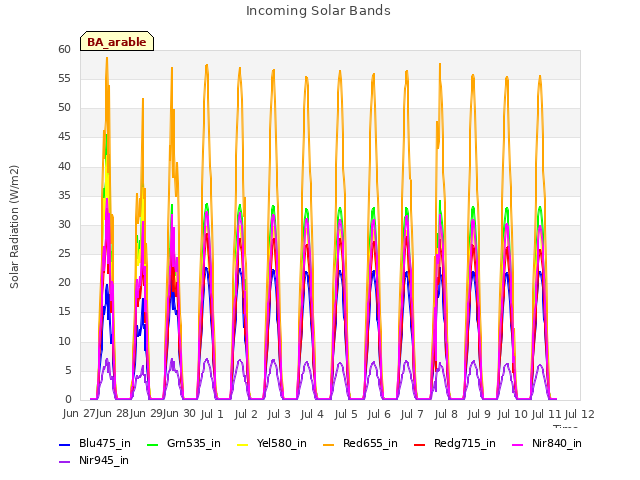Click the Jul 11 x-axis date label
640x480 pixels.
[x=547, y=414]
